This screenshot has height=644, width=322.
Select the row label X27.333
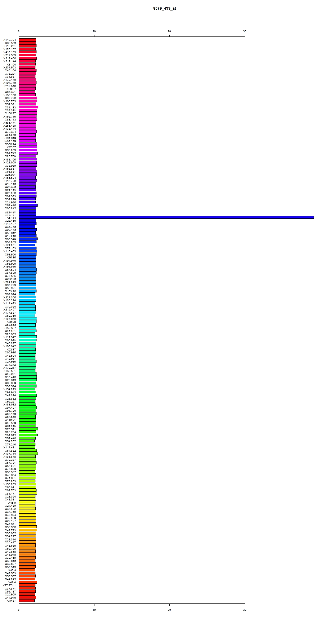tap(10, 187)
